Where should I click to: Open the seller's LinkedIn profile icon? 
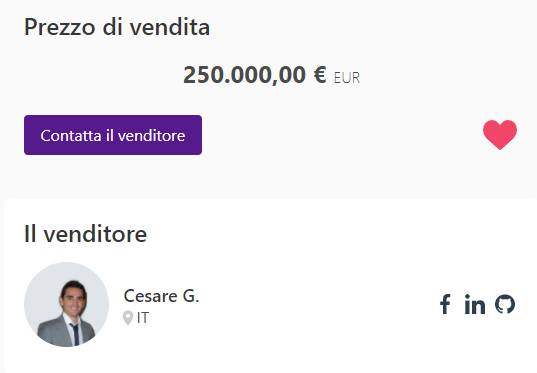coord(475,304)
